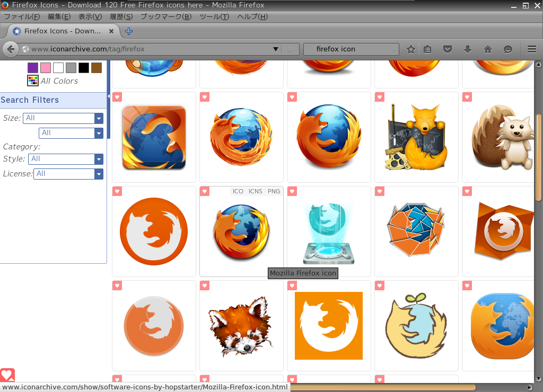543x392 pixels.
Task: Open the ツール menu
Action: [x=214, y=16]
